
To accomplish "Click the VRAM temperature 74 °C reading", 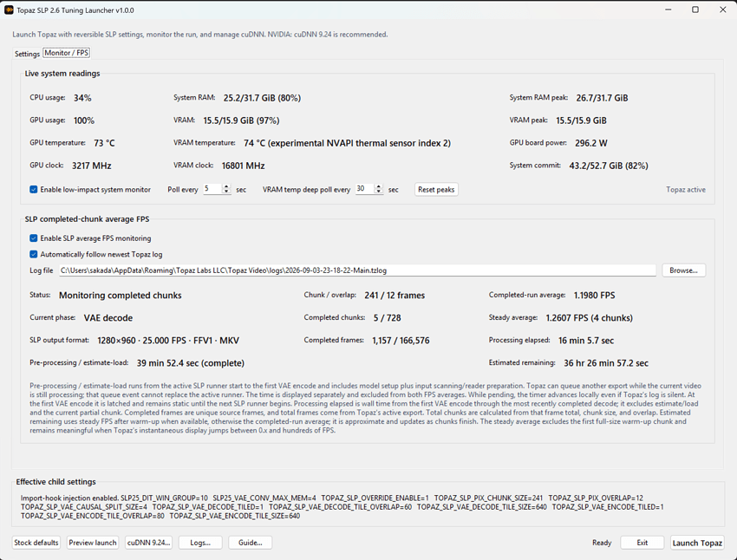I will (347, 143).
